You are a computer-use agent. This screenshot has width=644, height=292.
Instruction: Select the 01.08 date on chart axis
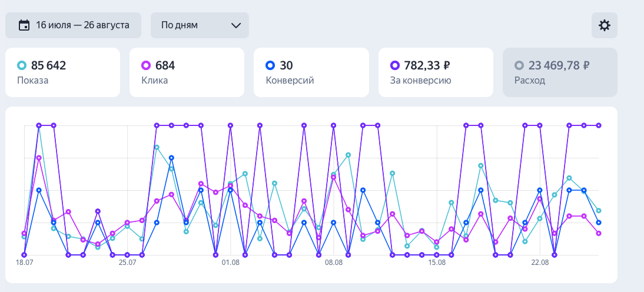(231, 263)
